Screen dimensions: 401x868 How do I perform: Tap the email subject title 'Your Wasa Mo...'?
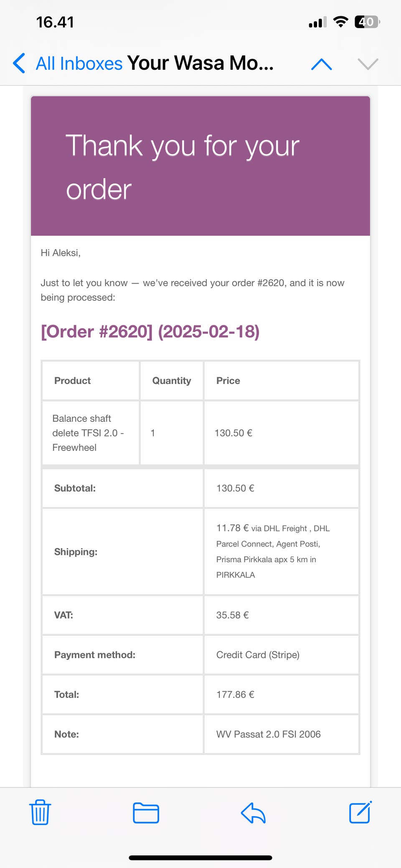(200, 63)
